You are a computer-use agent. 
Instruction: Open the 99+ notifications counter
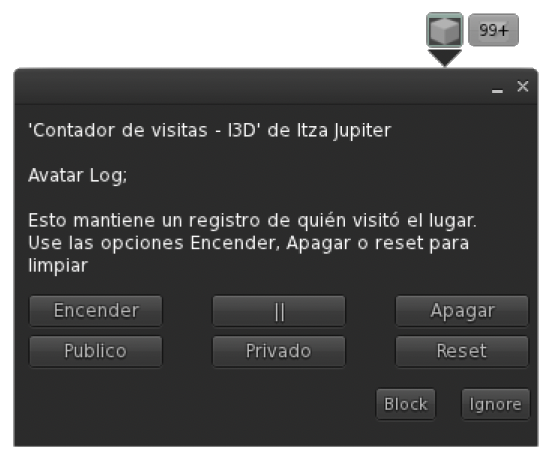pos(493,30)
